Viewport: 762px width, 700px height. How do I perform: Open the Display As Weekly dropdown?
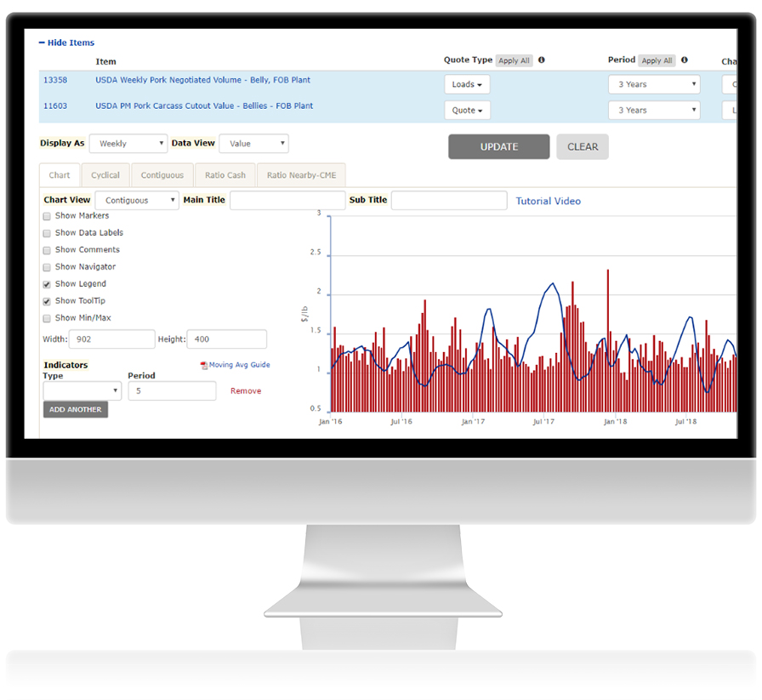[x=128, y=144]
